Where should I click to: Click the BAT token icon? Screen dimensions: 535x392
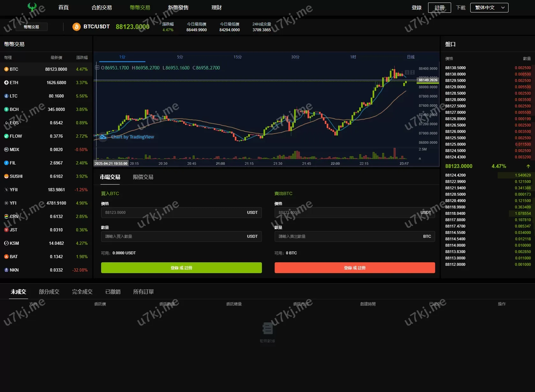[6, 257]
